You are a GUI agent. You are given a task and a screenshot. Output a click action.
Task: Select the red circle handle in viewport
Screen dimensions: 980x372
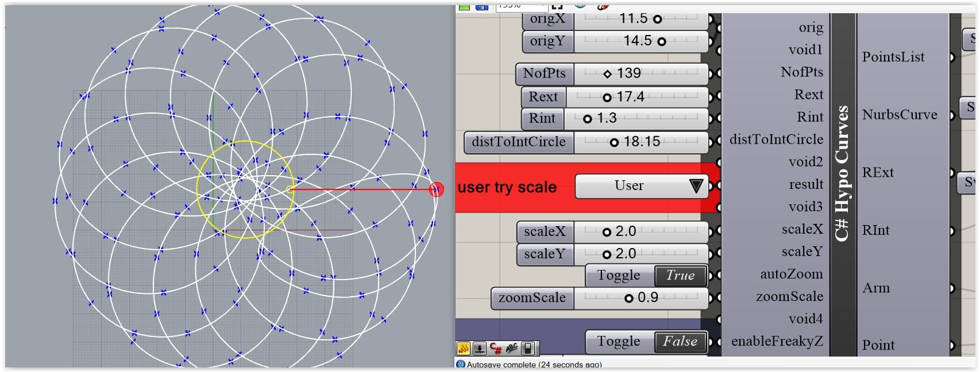point(437,189)
